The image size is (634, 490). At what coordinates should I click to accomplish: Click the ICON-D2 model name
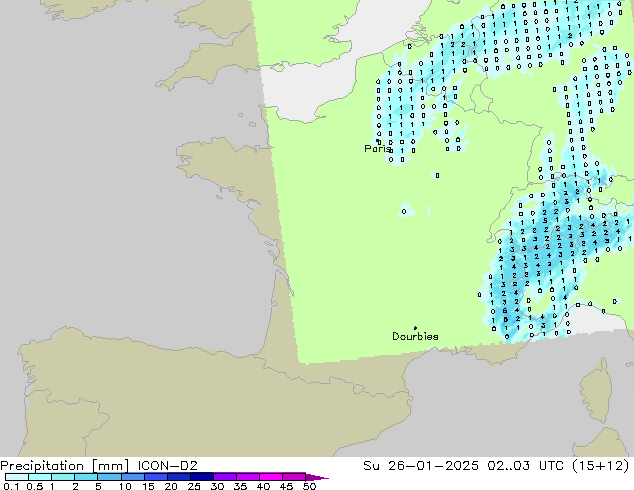(167, 466)
